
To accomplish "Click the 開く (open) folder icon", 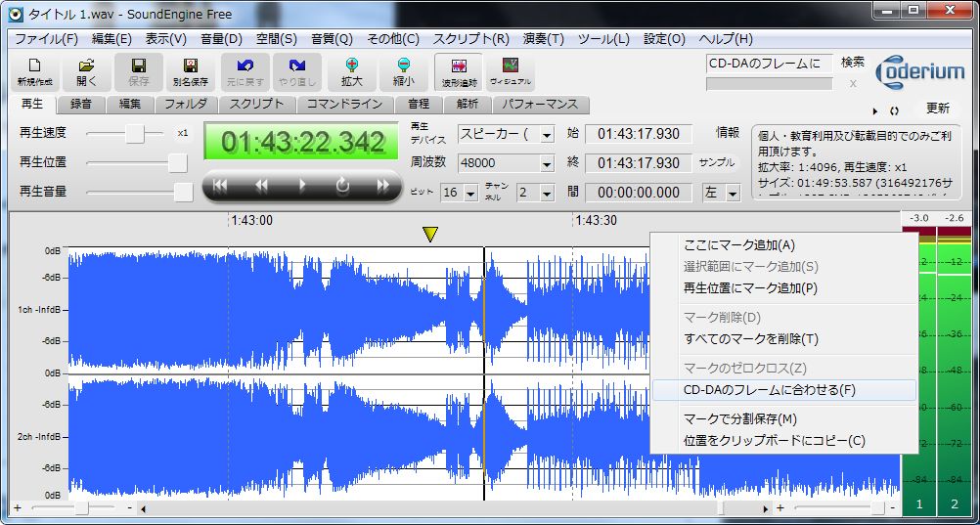I will point(87,72).
